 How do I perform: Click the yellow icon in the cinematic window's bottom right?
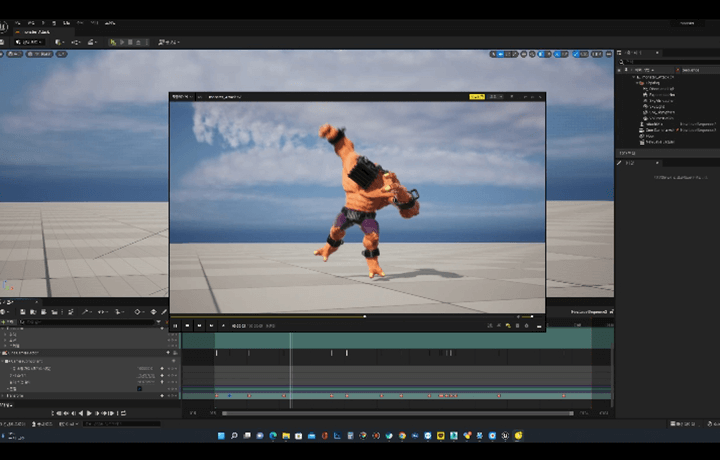tap(508, 326)
